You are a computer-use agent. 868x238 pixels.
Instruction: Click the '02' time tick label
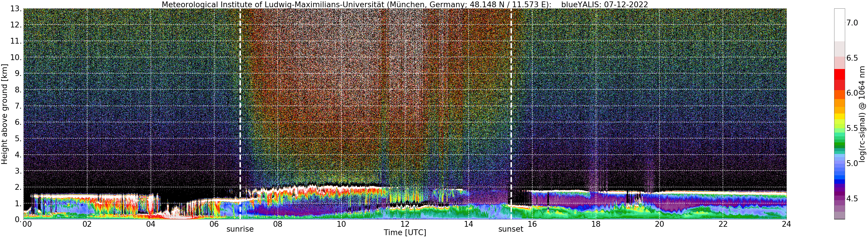pos(87,224)
